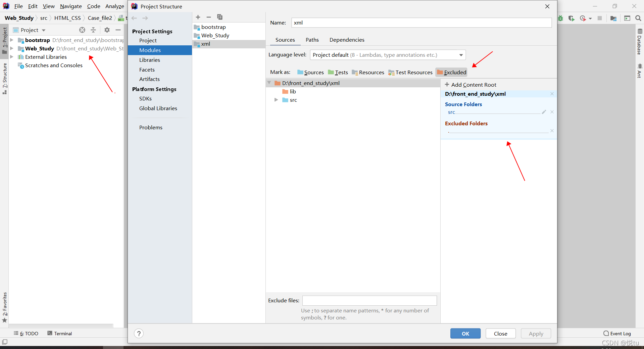Select Global Libraries setting

[x=158, y=108]
